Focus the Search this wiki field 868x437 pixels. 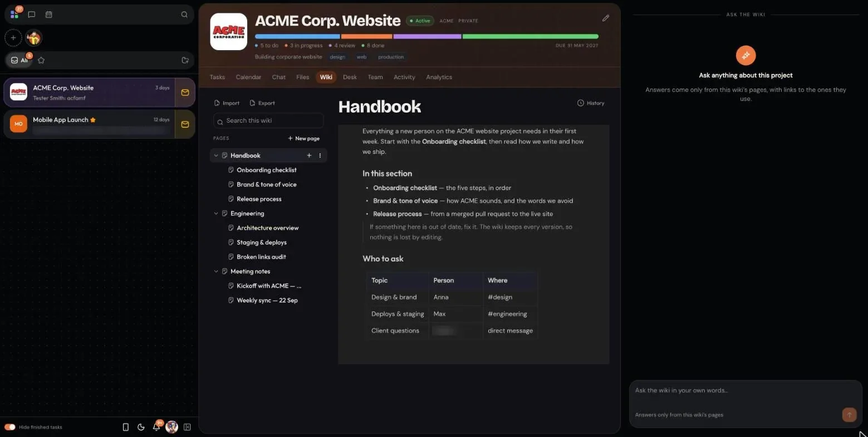[268, 121]
